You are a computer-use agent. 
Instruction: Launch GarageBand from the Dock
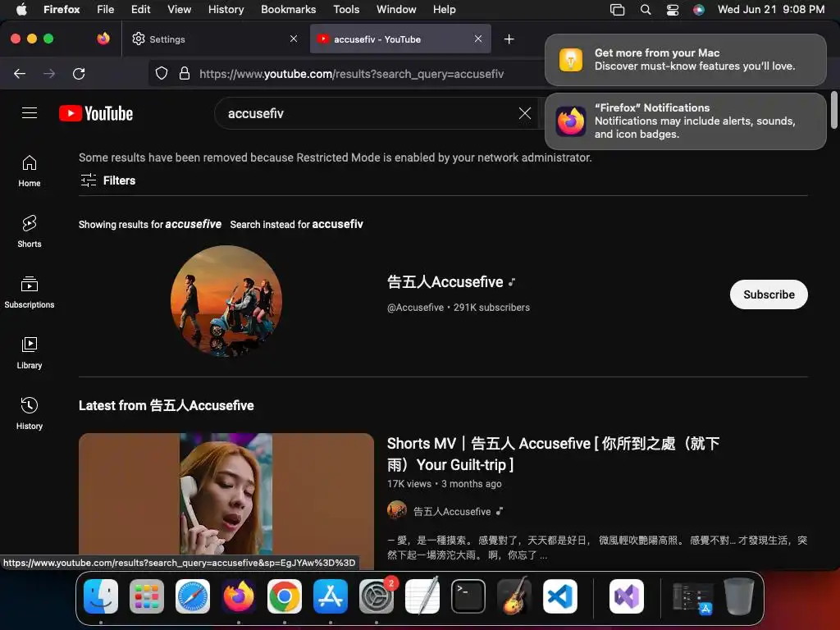(x=514, y=596)
